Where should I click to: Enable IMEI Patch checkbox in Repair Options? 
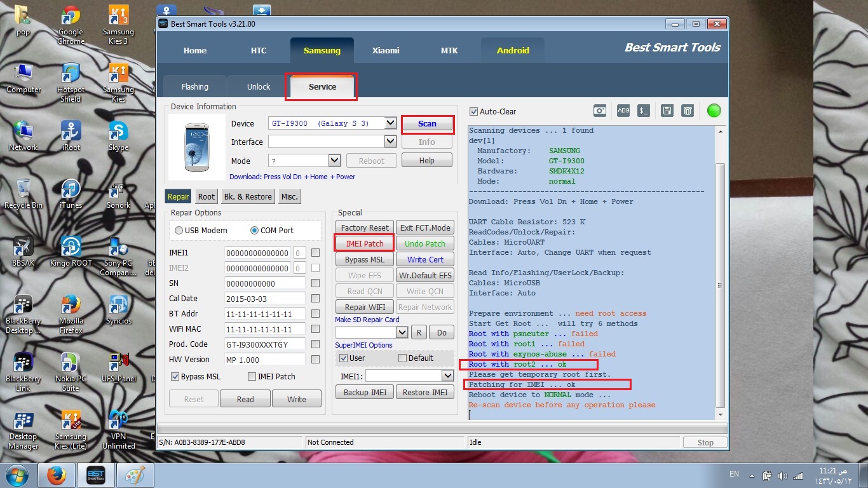click(252, 376)
